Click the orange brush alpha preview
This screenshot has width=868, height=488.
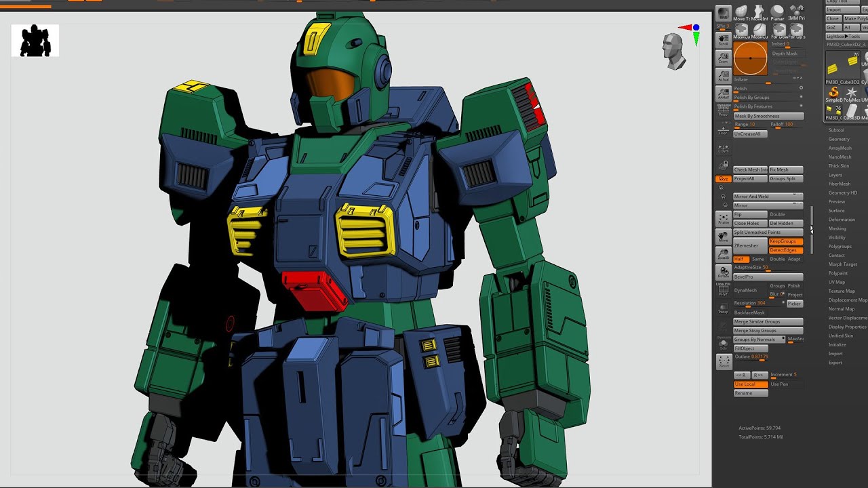pos(751,59)
